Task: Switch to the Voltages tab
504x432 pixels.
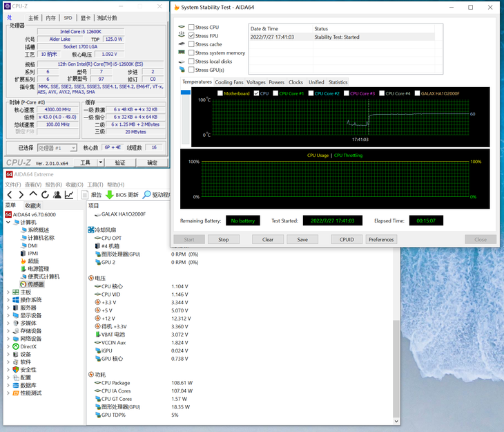Action: [x=256, y=82]
